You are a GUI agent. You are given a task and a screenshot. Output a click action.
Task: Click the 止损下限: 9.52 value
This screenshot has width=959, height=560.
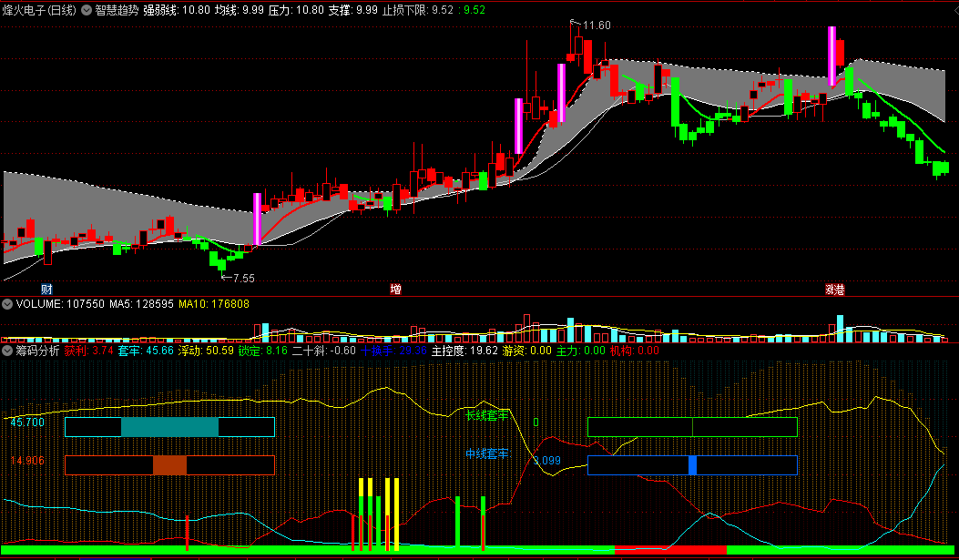pyautogui.click(x=418, y=10)
